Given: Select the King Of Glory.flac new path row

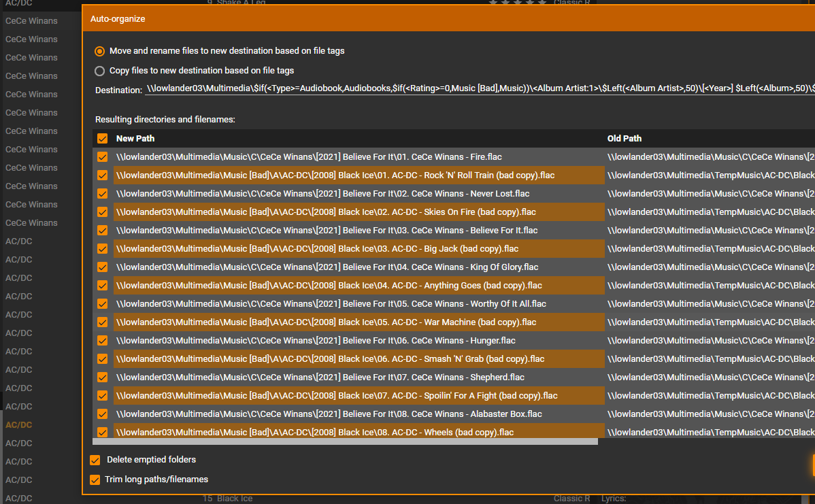Looking at the screenshot, I should click(327, 267).
